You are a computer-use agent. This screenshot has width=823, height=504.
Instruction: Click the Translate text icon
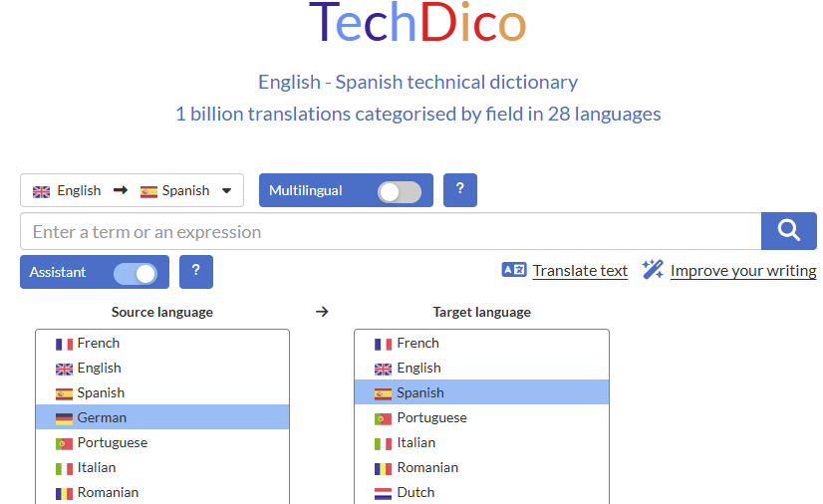click(x=514, y=270)
